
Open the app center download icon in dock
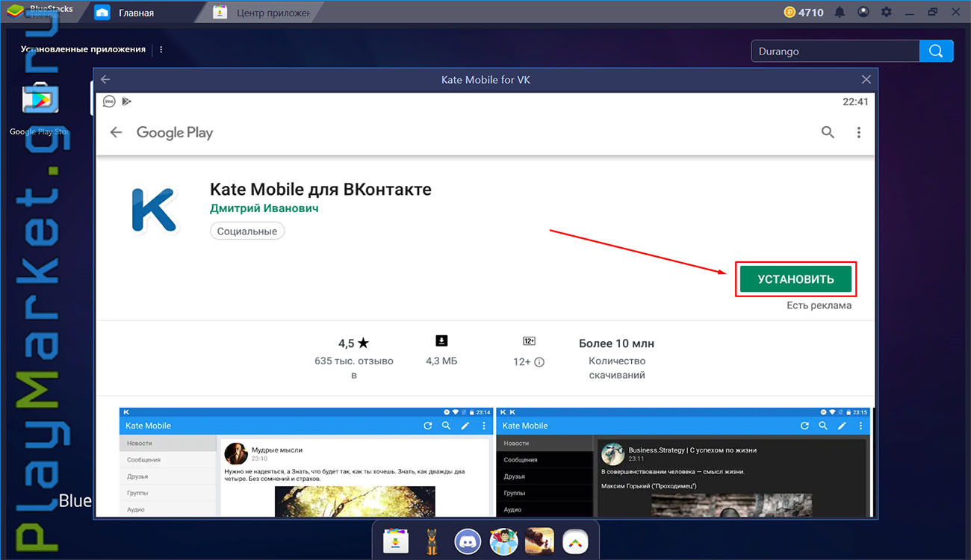pyautogui.click(x=397, y=540)
